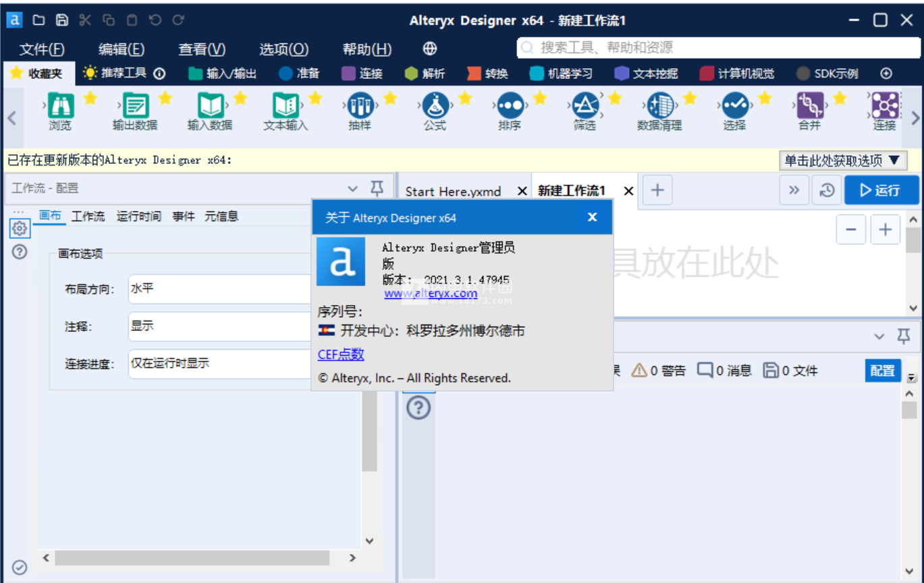Click the redo arrow icon

coord(178,20)
